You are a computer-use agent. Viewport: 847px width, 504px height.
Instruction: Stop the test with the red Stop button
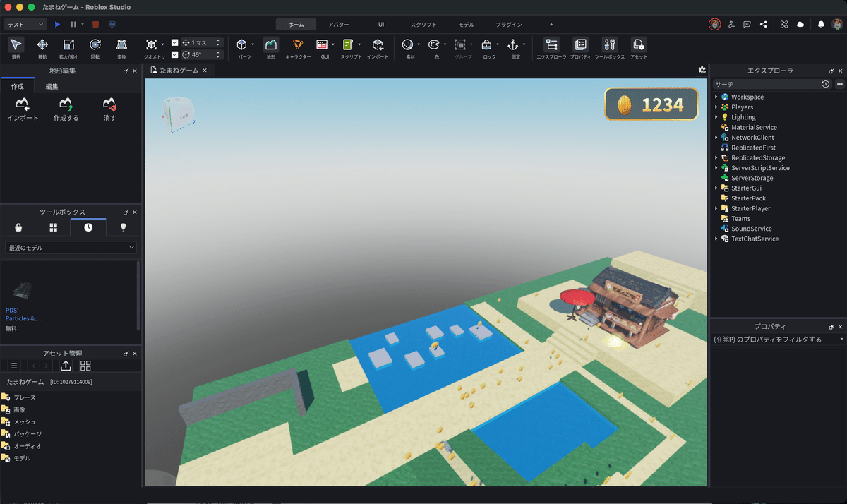95,24
